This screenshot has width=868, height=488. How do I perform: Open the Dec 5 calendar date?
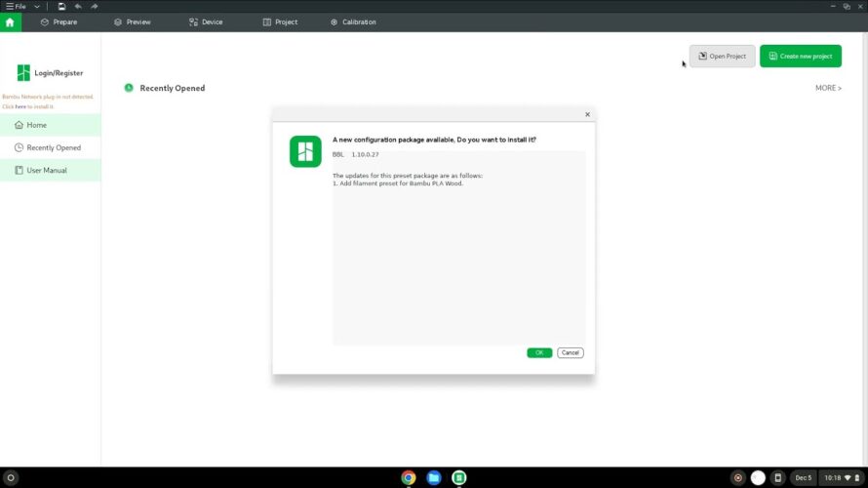(804, 477)
